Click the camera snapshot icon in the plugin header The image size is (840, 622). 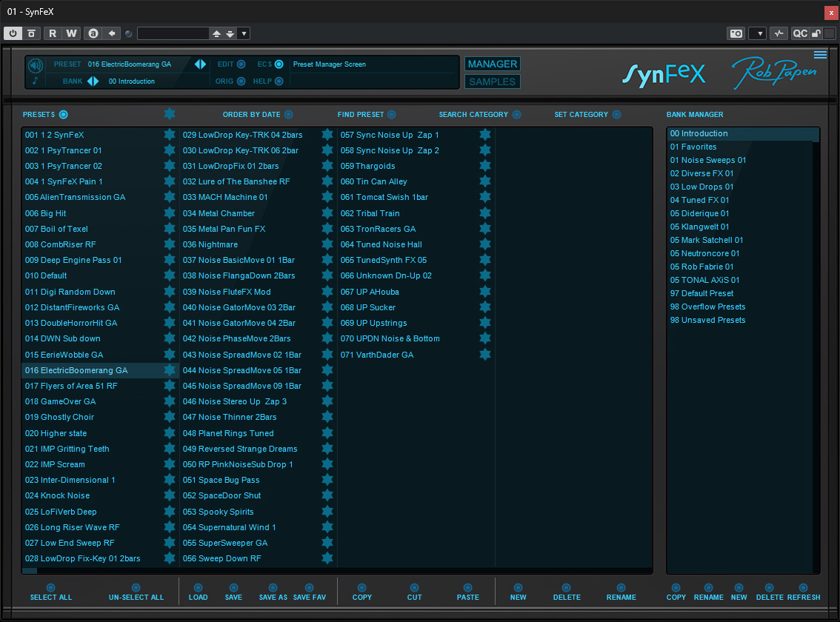point(736,33)
